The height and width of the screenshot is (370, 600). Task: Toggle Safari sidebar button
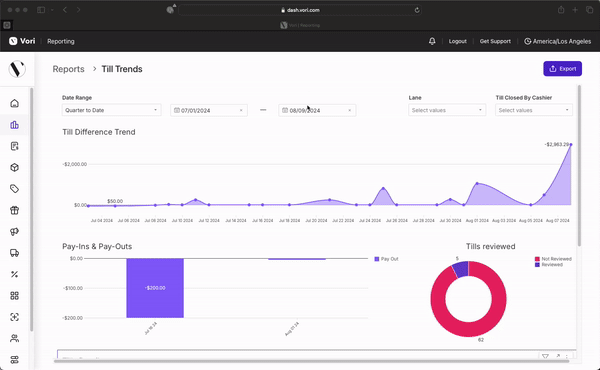(x=41, y=10)
